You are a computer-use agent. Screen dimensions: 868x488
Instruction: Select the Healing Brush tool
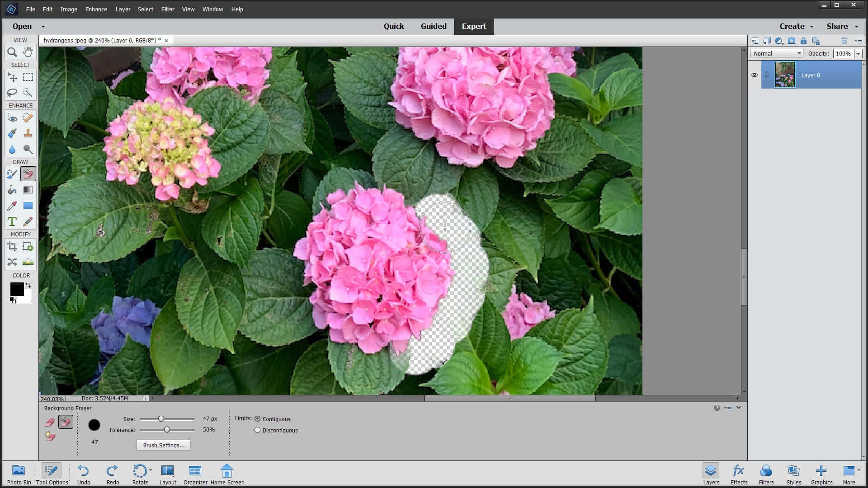click(x=28, y=117)
